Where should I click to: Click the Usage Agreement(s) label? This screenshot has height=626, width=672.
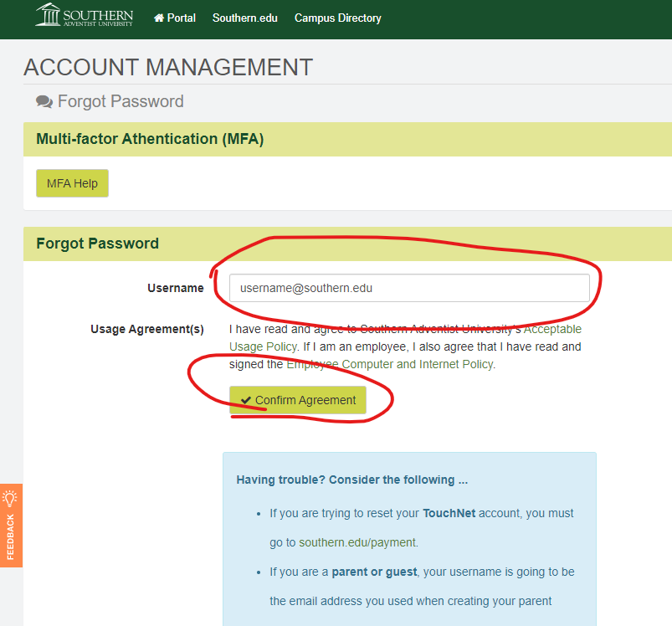[146, 329]
